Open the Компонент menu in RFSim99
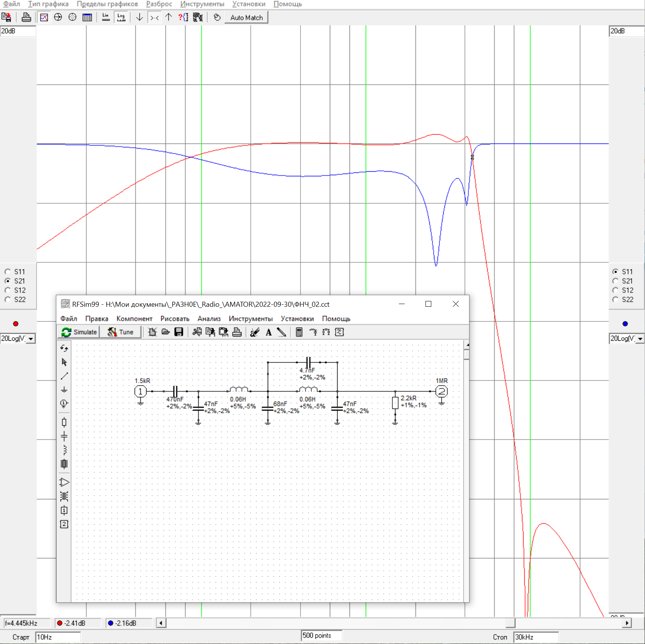 click(134, 319)
